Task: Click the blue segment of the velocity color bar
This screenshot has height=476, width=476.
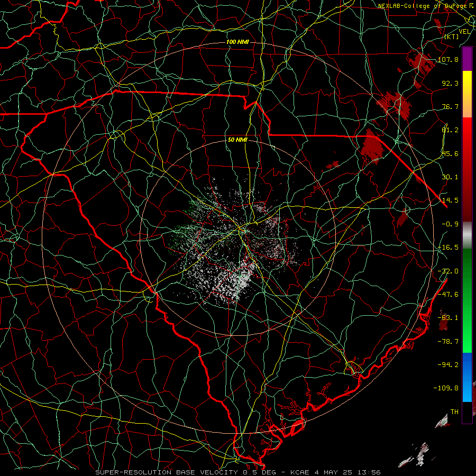Action: (467, 377)
